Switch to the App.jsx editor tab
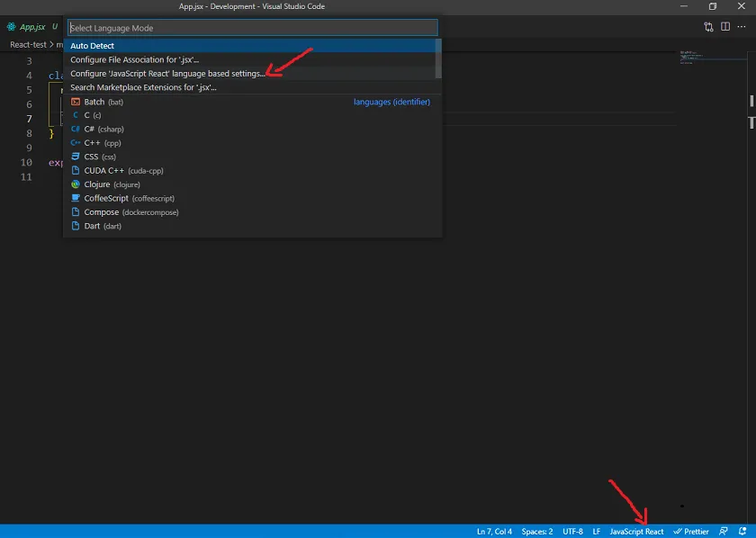This screenshot has width=756, height=538. coord(31,27)
